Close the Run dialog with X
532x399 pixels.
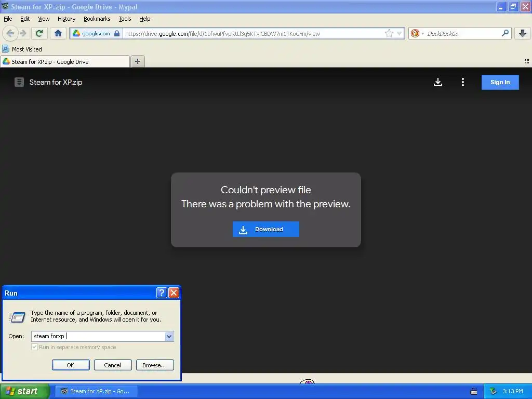(174, 292)
